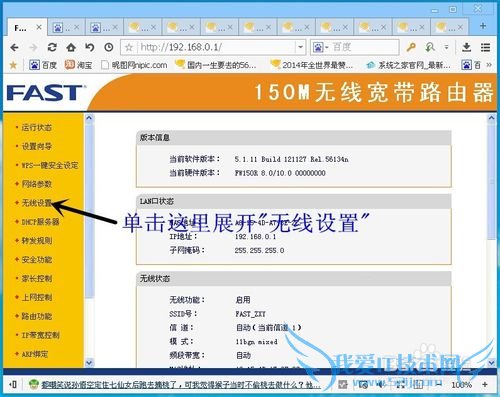Open 上网控制 menu item
The height and width of the screenshot is (397, 500).
click(x=37, y=297)
